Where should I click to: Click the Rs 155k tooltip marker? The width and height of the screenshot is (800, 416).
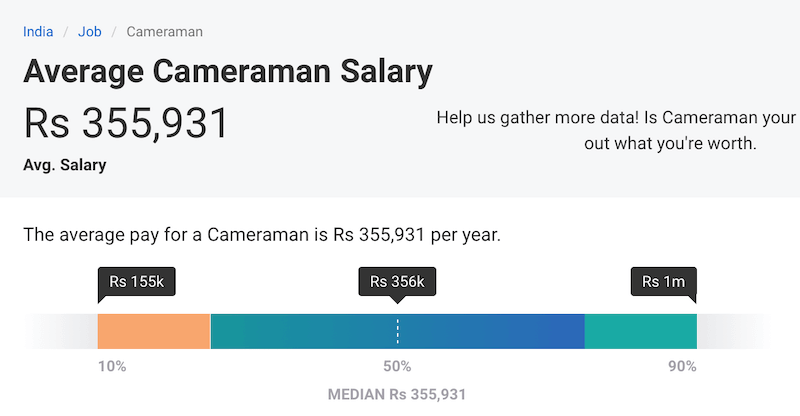point(137,282)
